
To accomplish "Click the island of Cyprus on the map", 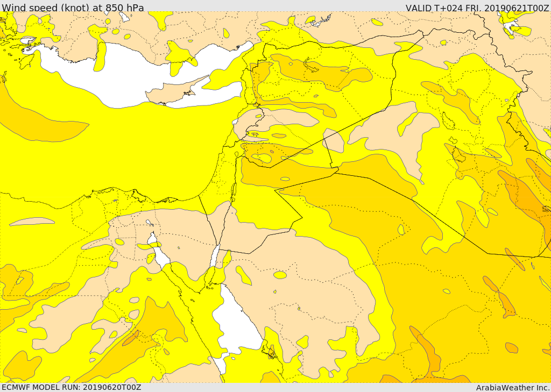I will (x=175, y=91).
